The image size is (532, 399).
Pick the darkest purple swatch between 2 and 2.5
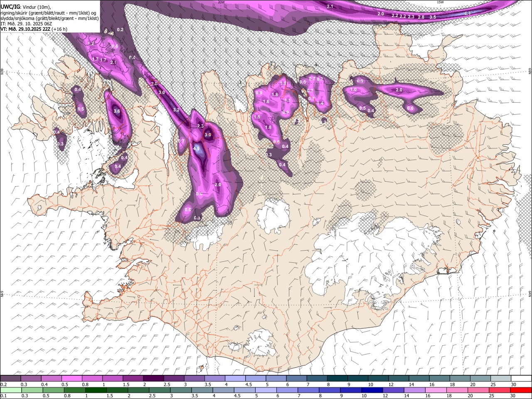coord(153,379)
